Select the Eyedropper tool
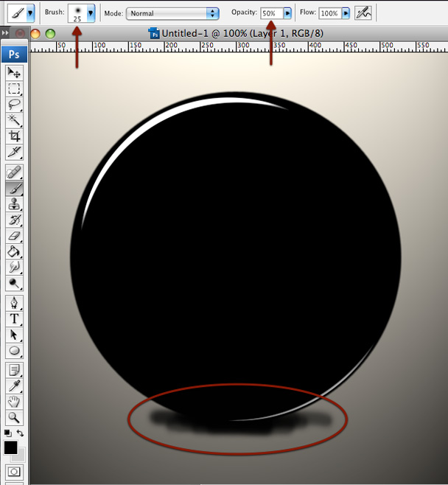 (14, 386)
